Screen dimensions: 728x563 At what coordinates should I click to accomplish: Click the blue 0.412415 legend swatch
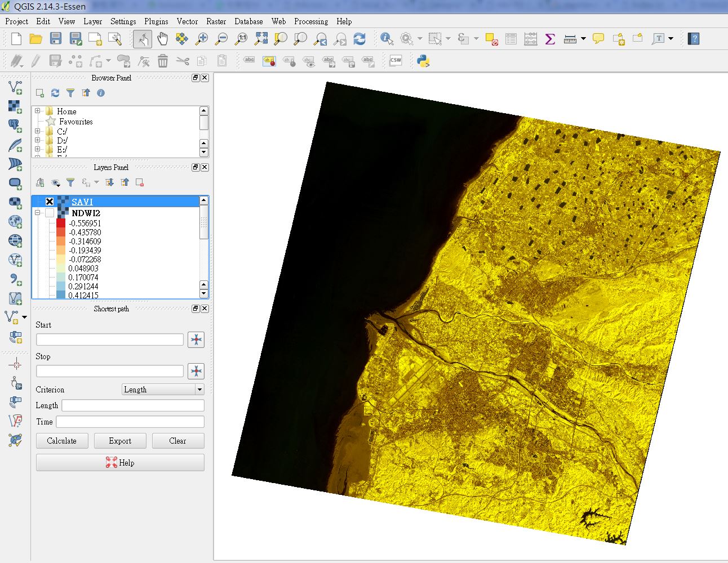(x=61, y=294)
